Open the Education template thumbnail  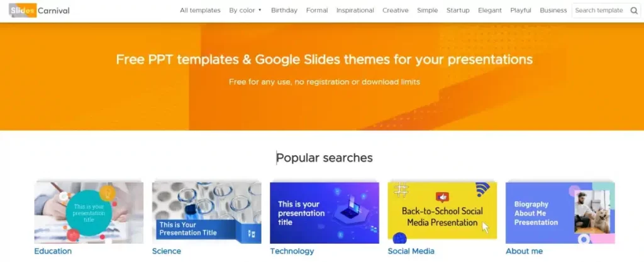pos(89,212)
